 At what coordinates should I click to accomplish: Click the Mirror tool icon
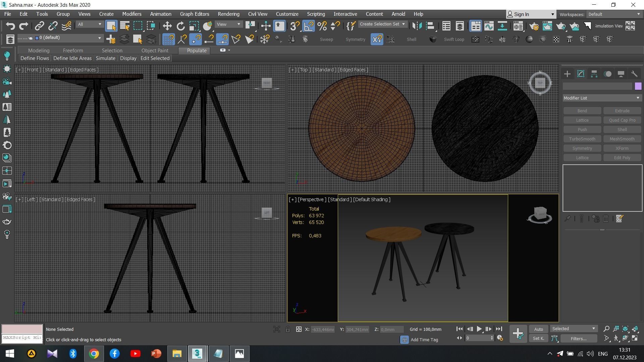coord(417,26)
